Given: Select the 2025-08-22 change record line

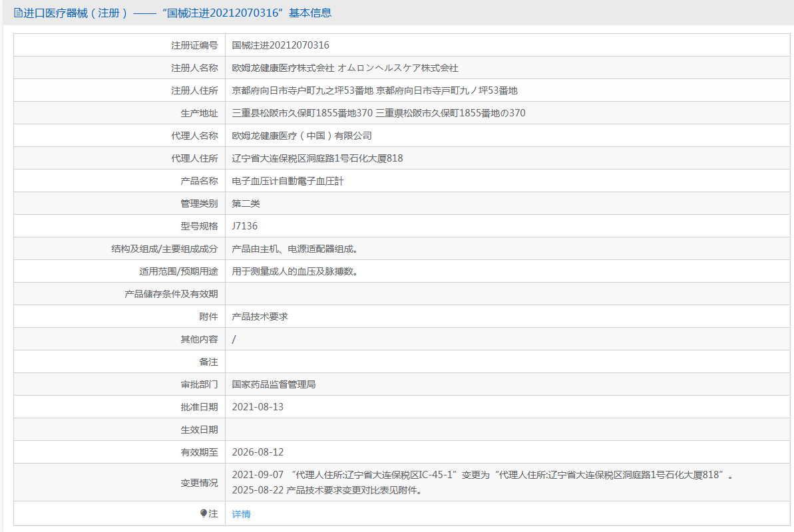Looking at the screenshot, I should point(327,490).
